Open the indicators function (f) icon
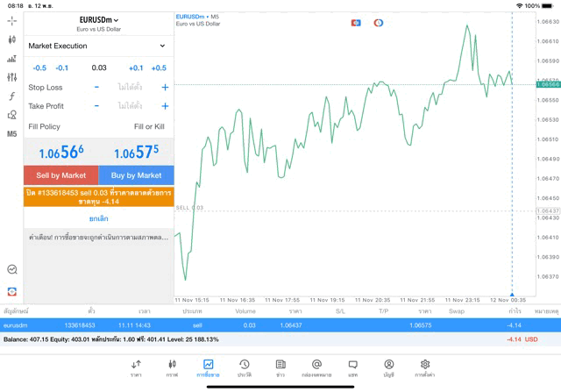The width and height of the screenshot is (561, 392). click(x=11, y=96)
